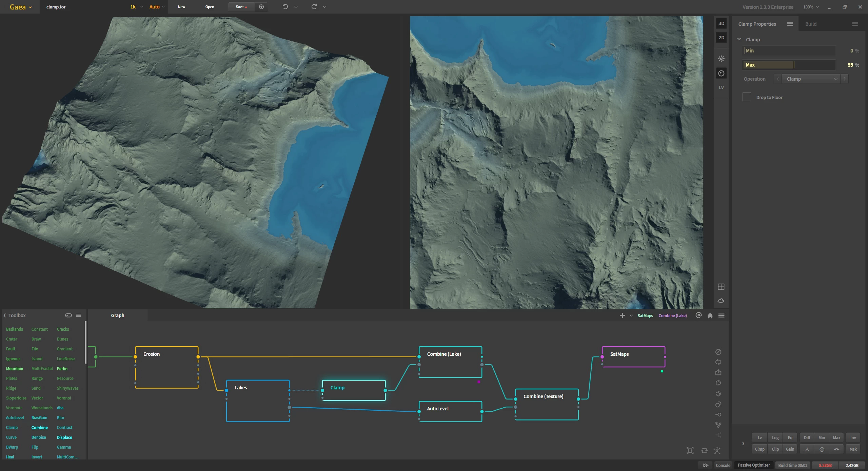Open the Console panel
The image size is (868, 471).
point(723,465)
